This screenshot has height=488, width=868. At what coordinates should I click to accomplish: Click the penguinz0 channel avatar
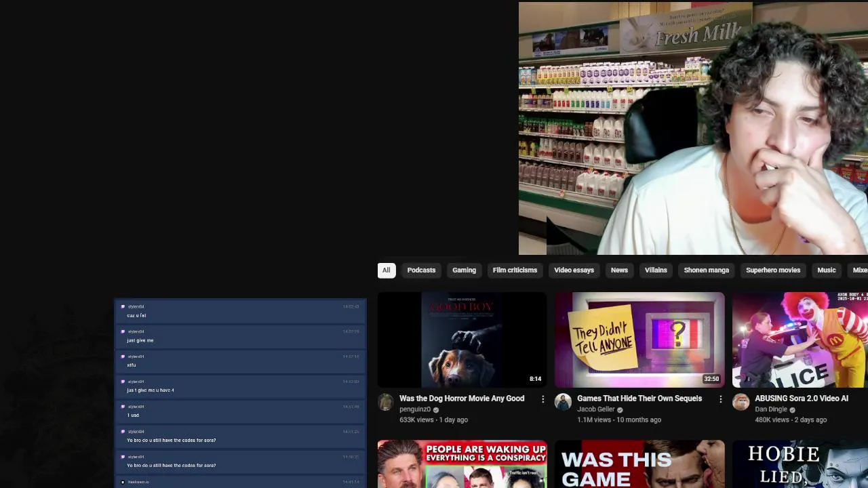[386, 402]
